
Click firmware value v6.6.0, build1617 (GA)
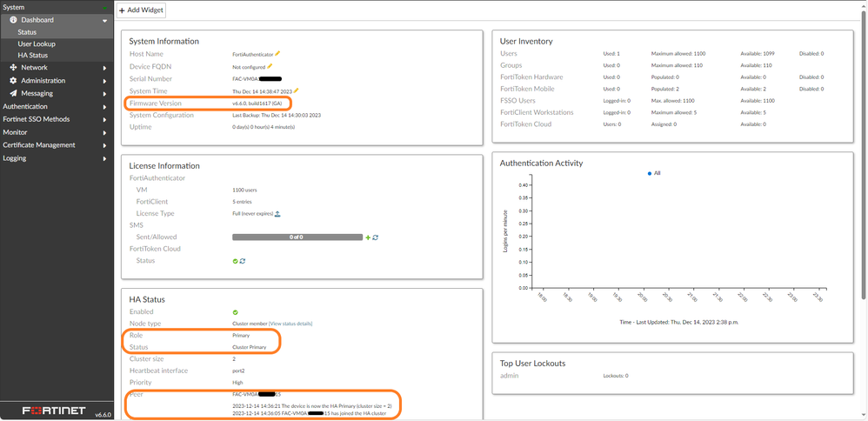[x=257, y=103]
